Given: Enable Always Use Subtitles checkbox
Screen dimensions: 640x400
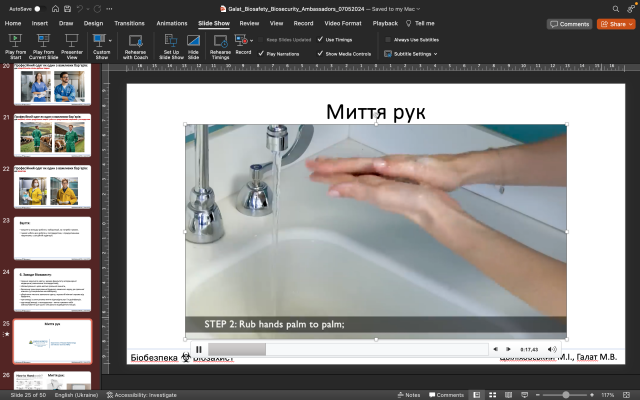Looking at the screenshot, I should pyautogui.click(x=386, y=39).
